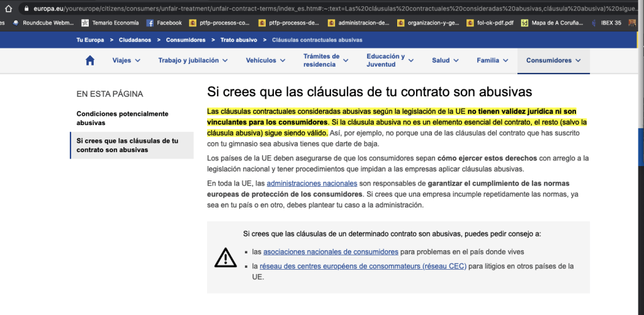Open the fol-ok-pdf.pdf bookmark
This screenshot has height=315, width=644.
(x=489, y=23)
